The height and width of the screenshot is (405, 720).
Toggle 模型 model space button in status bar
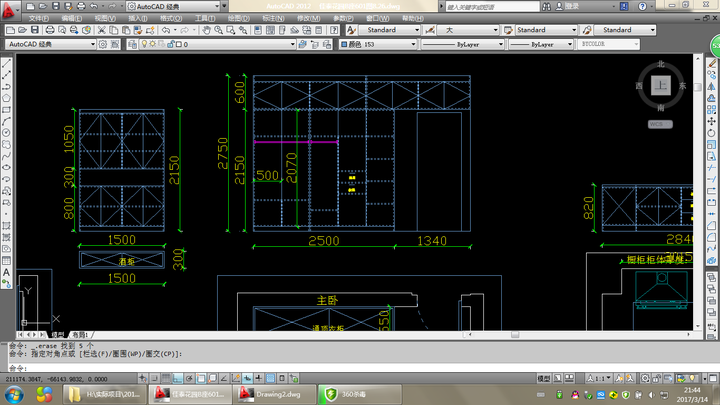coord(544,378)
